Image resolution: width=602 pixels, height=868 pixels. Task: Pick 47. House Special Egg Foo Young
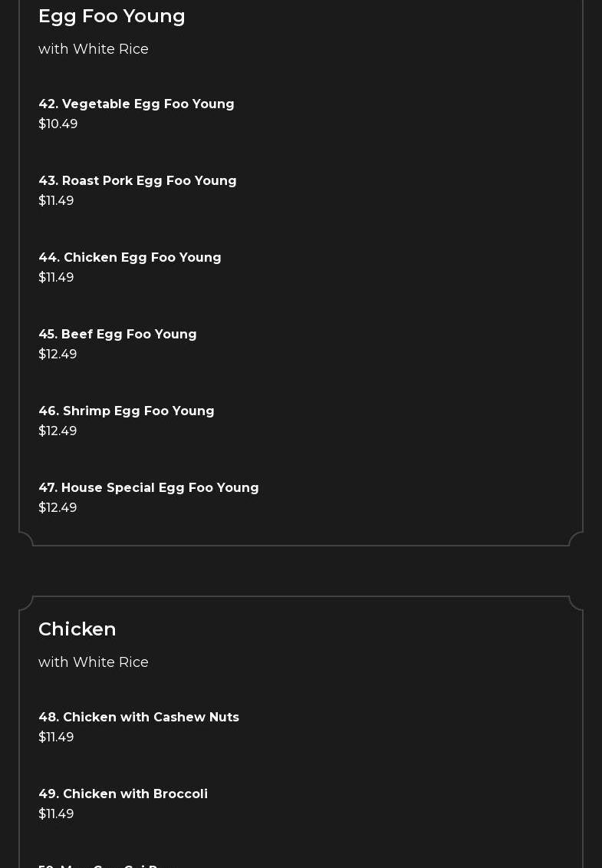click(x=149, y=488)
